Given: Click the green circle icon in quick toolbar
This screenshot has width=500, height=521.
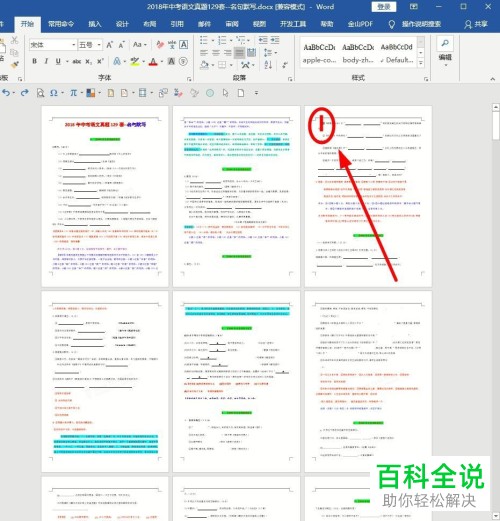Looking at the screenshot, I should click(x=210, y=93).
